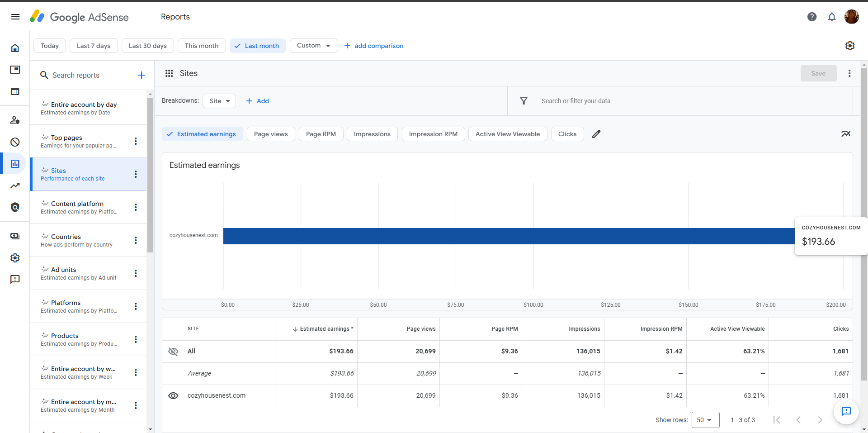Toggle visibility of cozyhousenest.com row
The height and width of the screenshot is (433, 868).
173,396
